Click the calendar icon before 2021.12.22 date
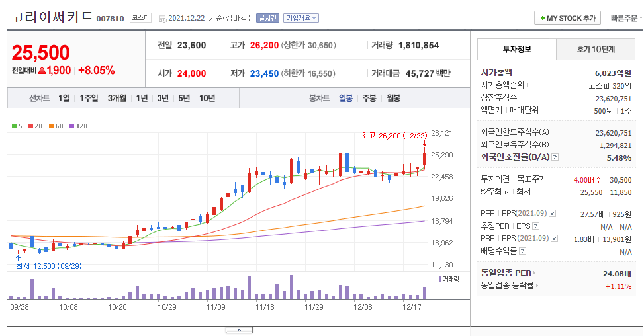This screenshot has height=336, width=644. tap(162, 19)
